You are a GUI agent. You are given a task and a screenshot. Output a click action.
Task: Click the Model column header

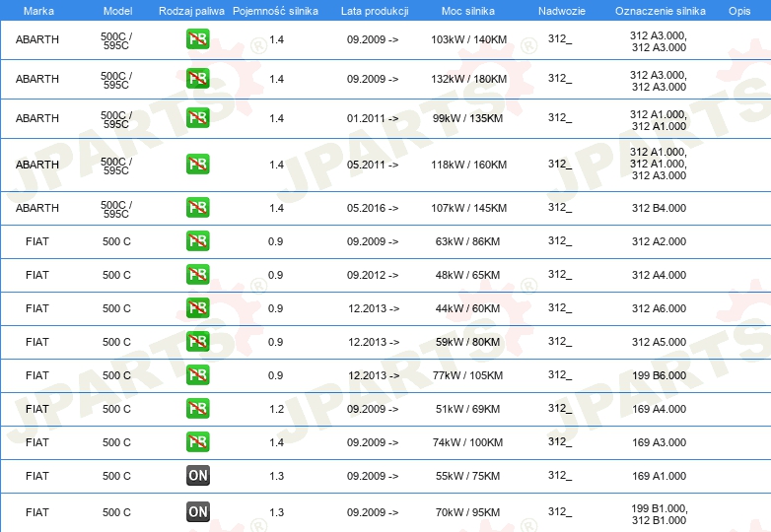click(x=117, y=11)
